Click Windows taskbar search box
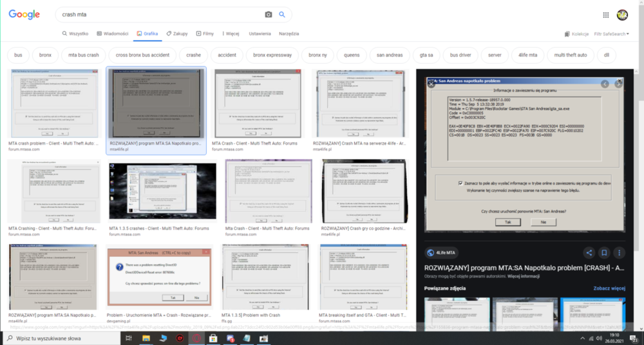 61,338
